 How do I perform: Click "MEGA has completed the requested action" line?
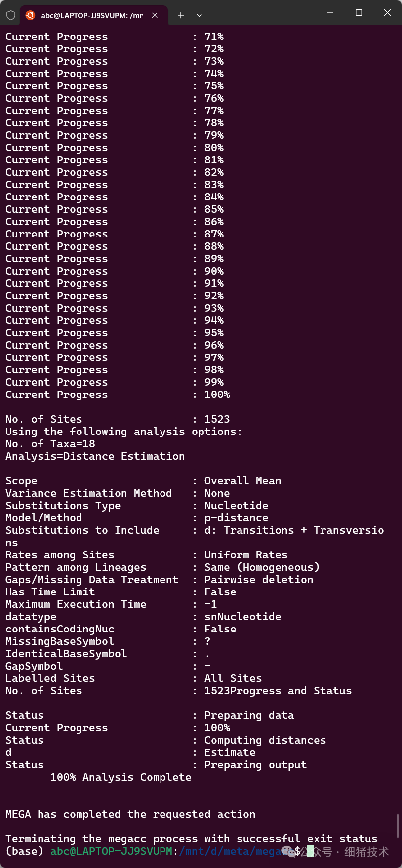[130, 814]
